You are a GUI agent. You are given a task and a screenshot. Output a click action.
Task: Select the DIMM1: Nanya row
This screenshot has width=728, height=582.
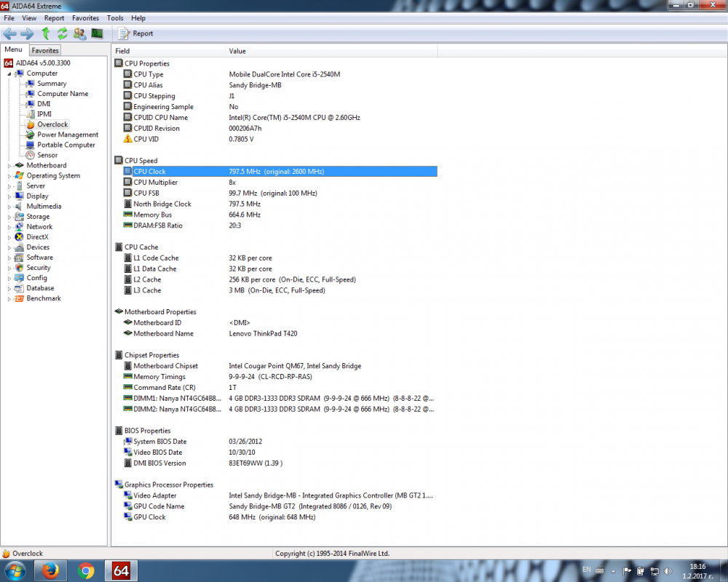pos(280,398)
